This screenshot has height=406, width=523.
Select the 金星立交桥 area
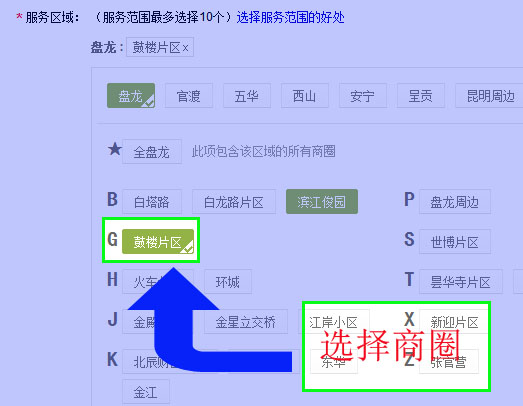click(246, 322)
